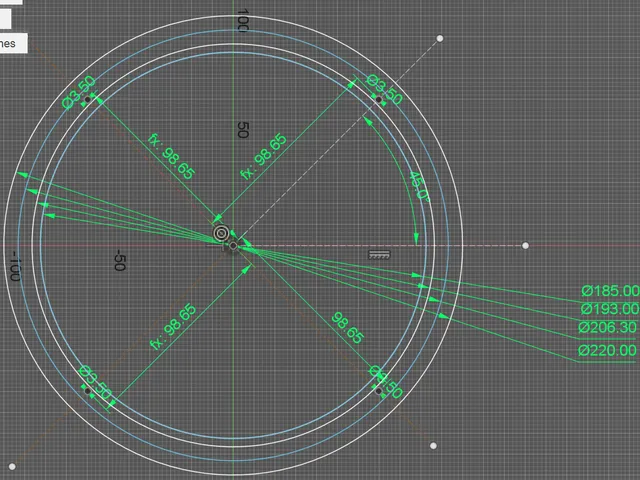Click the concentric constraint icon near center
The width and height of the screenshot is (640, 480).
pos(221,233)
